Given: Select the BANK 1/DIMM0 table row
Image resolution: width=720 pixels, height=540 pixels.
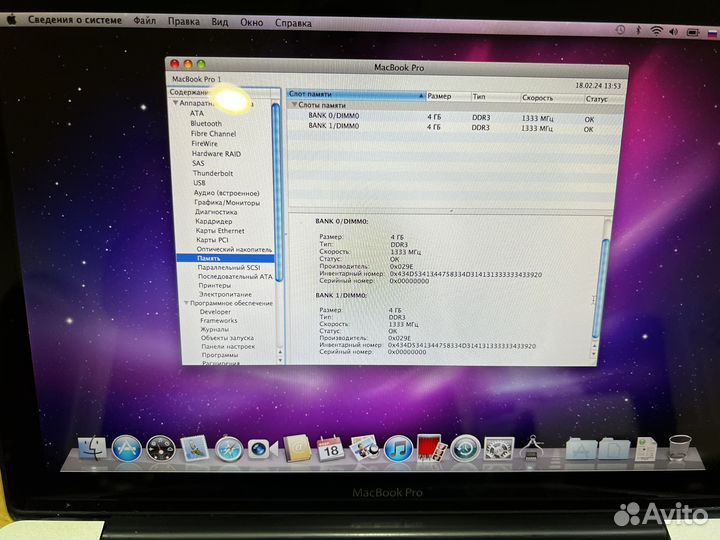Looking at the screenshot, I should pyautogui.click(x=455, y=128).
